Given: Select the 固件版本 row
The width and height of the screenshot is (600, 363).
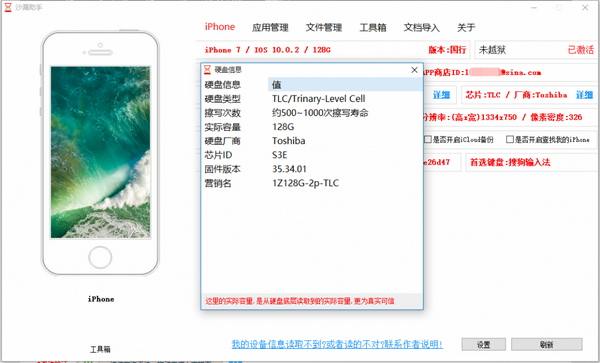Looking at the screenshot, I should 312,169.
